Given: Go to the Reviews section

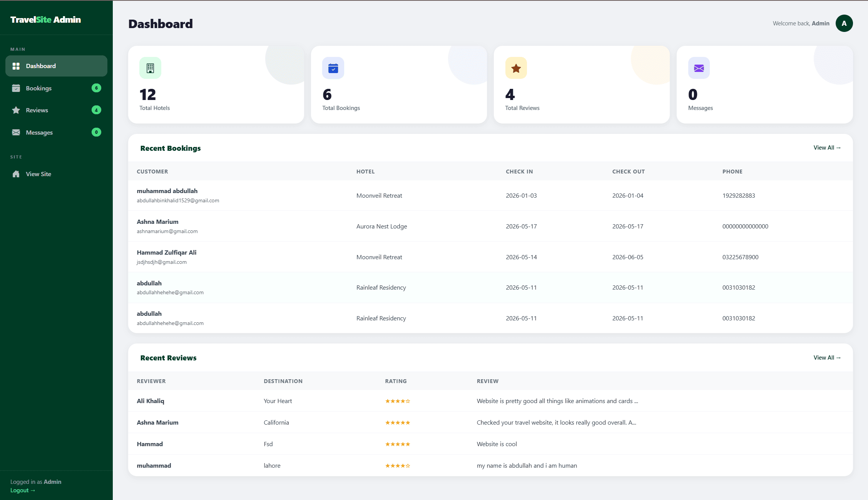Looking at the screenshot, I should click(x=56, y=110).
